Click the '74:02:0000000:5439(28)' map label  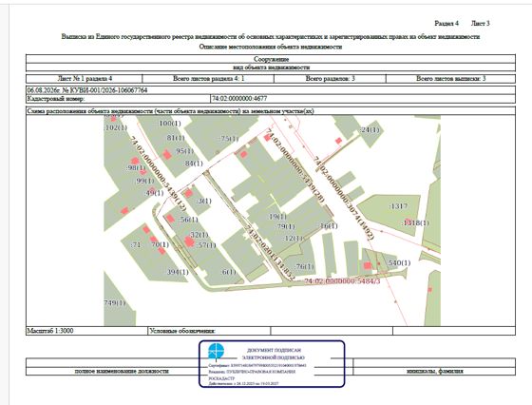pos(294,166)
